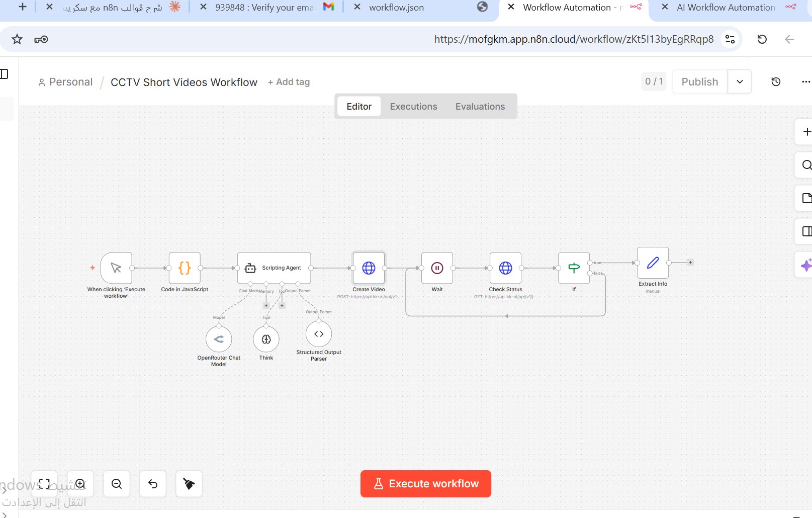Click the Scripting Agent node
The image size is (812, 518).
click(x=274, y=268)
